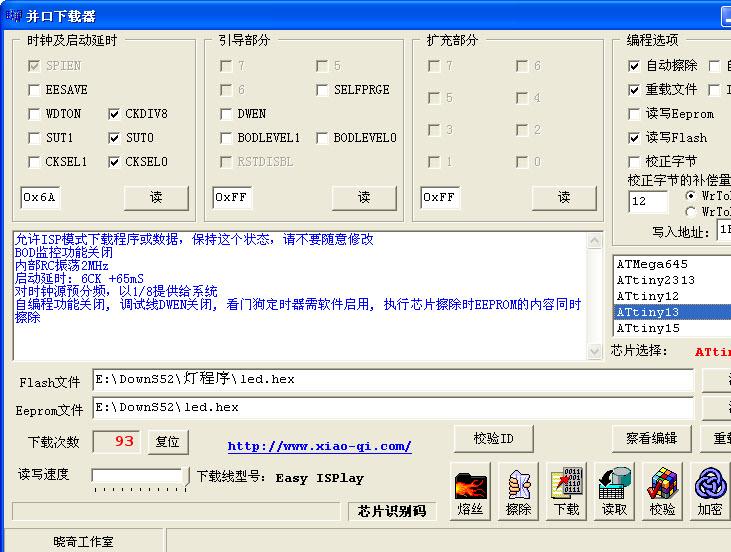Click the 加密 encrypt knot icon
This screenshot has height=552, width=731.
[x=710, y=486]
